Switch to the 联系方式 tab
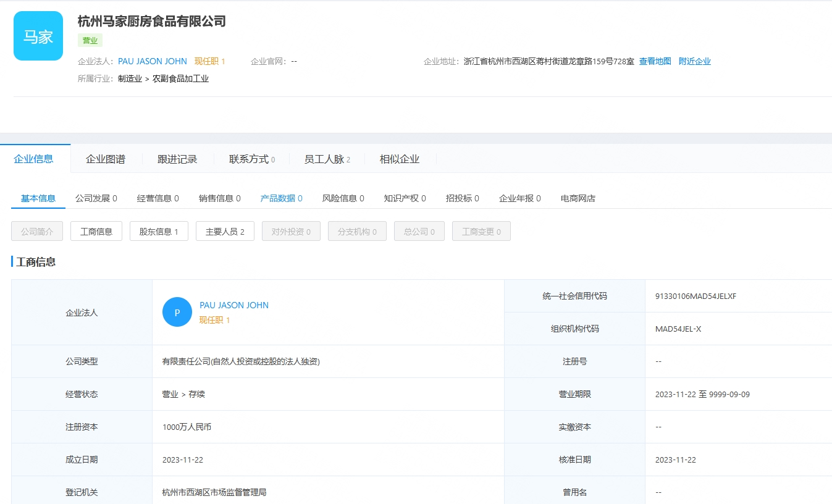The height and width of the screenshot is (504, 832). (248, 159)
